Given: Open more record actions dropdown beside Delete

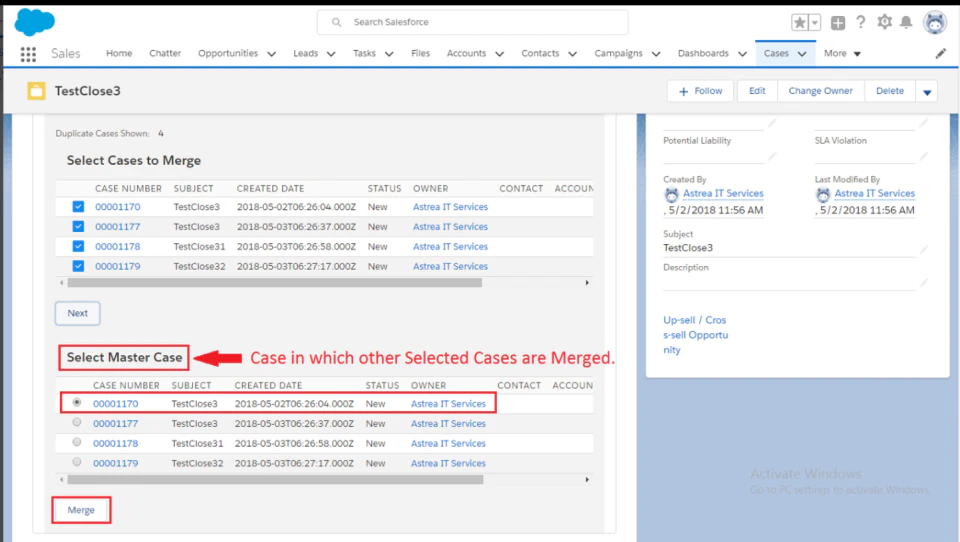Looking at the screenshot, I should (926, 92).
